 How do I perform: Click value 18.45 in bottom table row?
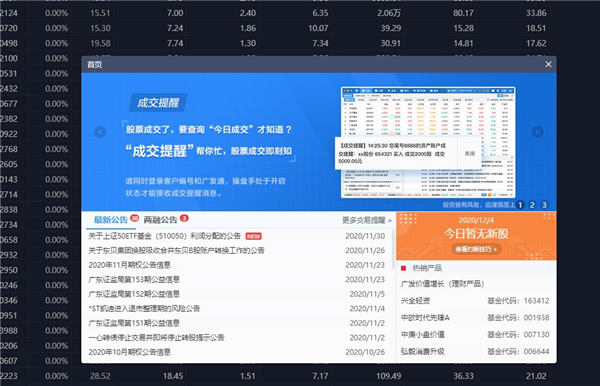[173, 376]
